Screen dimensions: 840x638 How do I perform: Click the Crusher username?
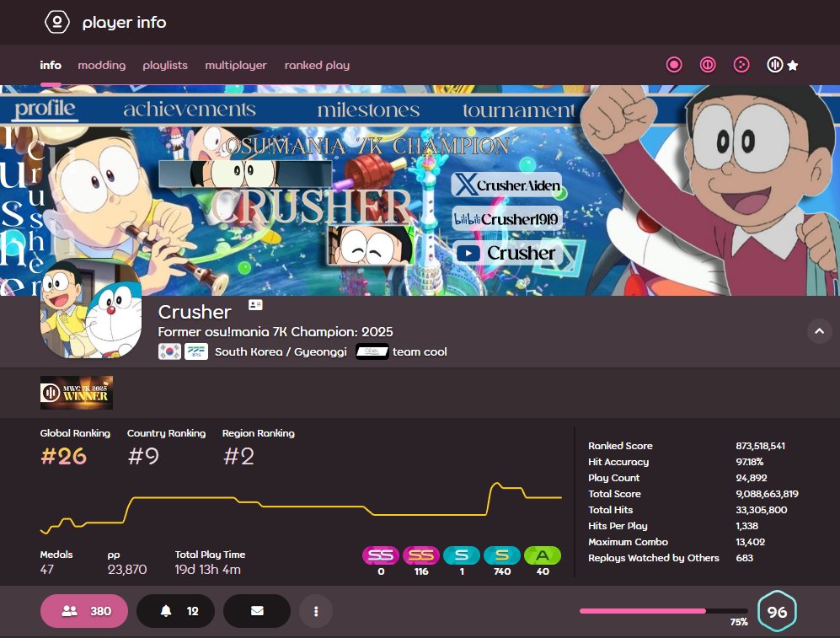195,312
